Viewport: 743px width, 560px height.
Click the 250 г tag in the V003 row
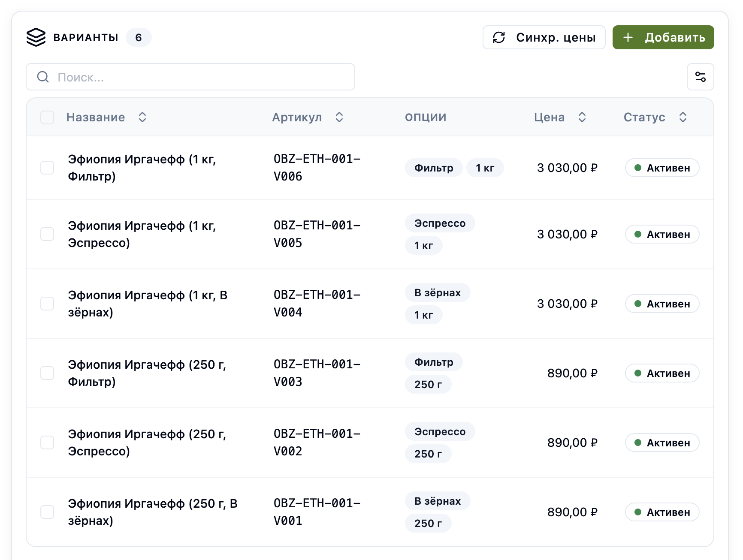428,384
